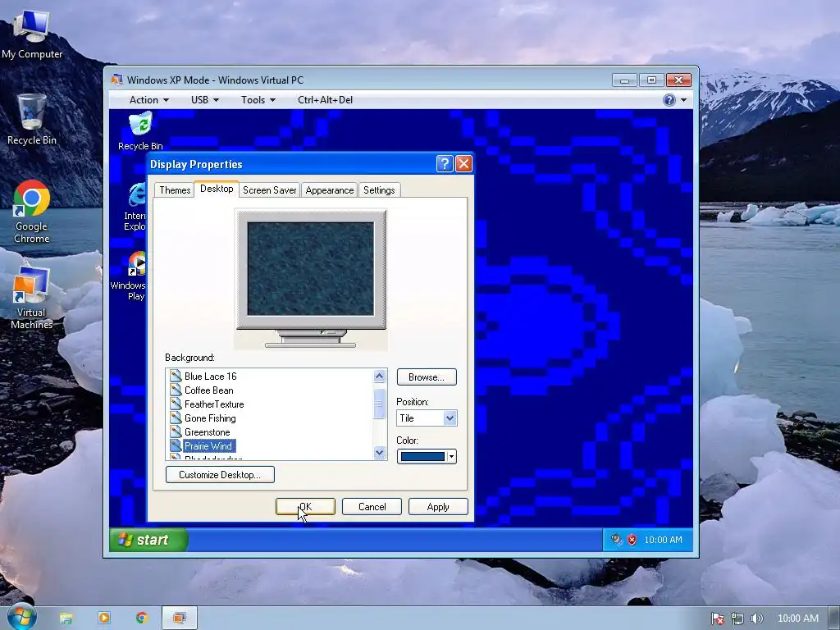This screenshot has height=630, width=840.
Task: Maximize the Windows Virtual PC window
Action: (651, 80)
